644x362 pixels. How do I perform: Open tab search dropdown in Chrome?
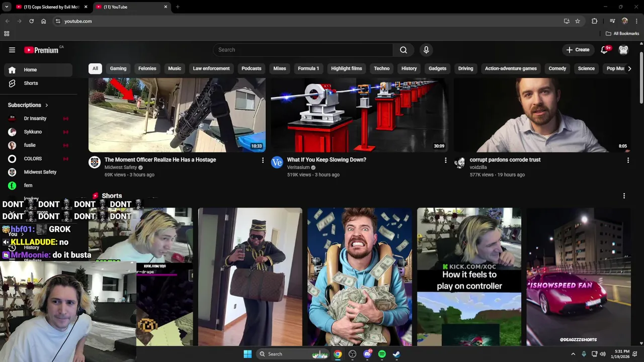pos(7,7)
